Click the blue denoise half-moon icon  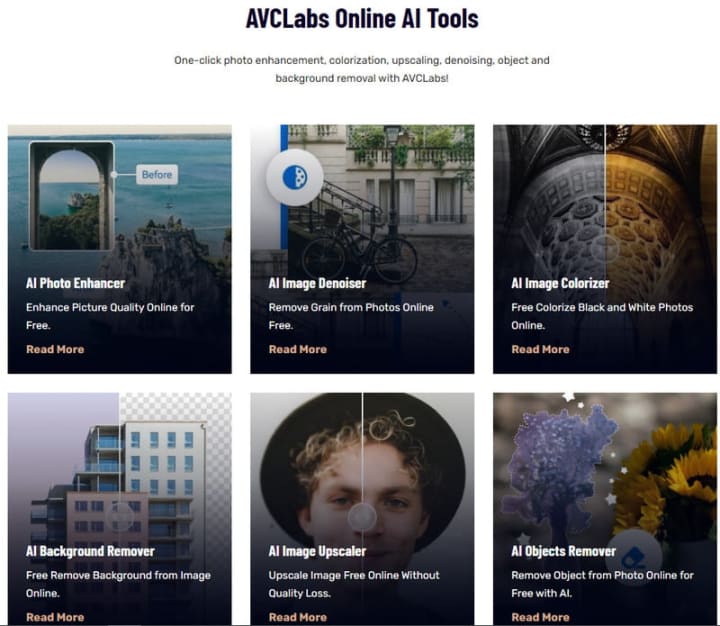coord(295,177)
